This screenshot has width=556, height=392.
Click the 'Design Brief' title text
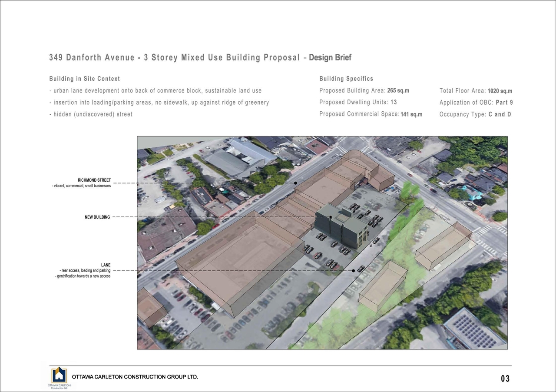(x=330, y=57)
